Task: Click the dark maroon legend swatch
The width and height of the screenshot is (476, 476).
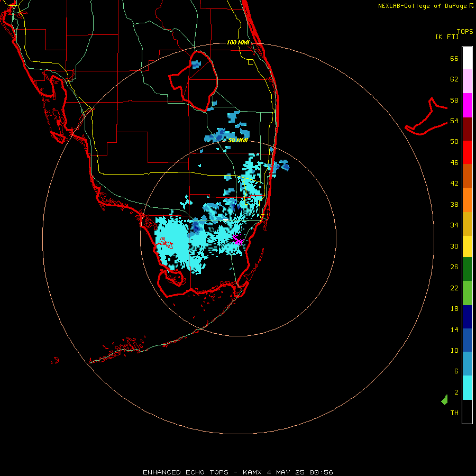Action: (467, 129)
